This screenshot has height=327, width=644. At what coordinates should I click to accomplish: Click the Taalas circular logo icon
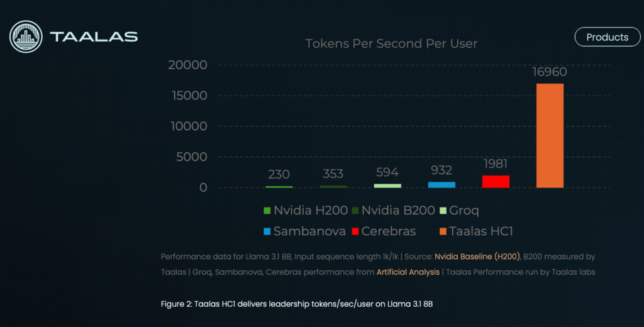pos(26,37)
